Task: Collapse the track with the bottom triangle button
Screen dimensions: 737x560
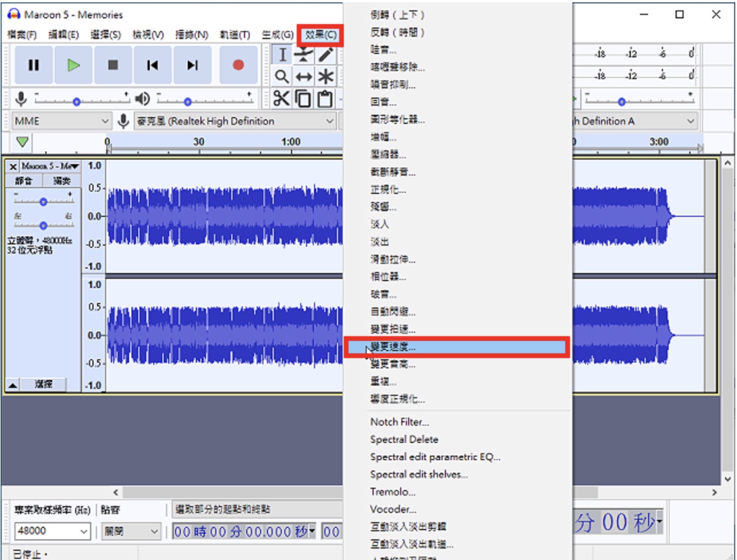Action: (13, 384)
